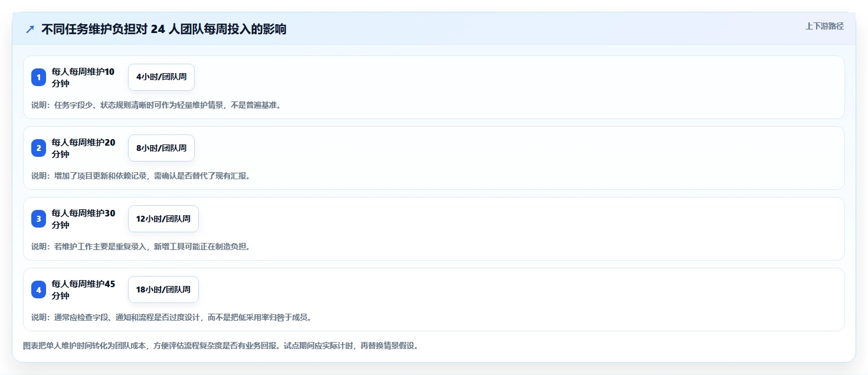Click the note starting 说明：通常应检查字段

coord(171,317)
